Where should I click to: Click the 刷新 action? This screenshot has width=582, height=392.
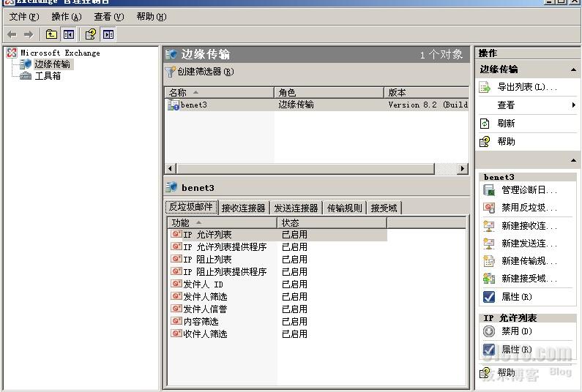point(506,124)
